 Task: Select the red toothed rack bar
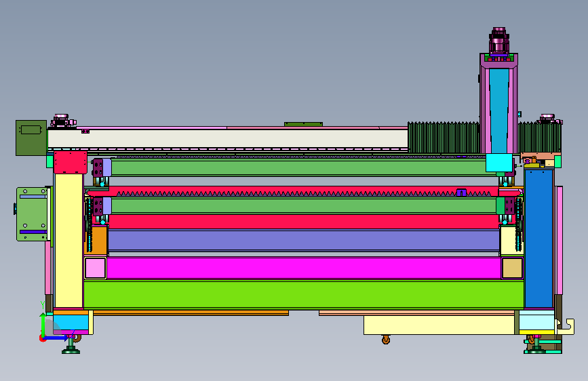[x=303, y=191]
